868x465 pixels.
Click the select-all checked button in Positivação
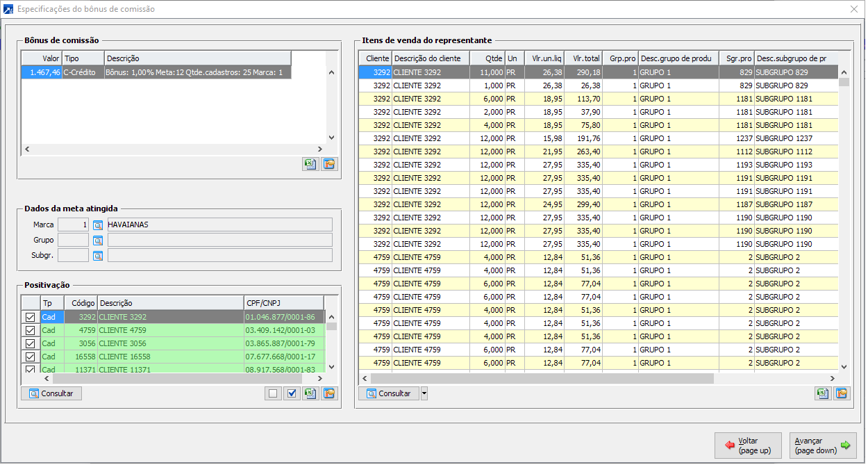click(292, 393)
